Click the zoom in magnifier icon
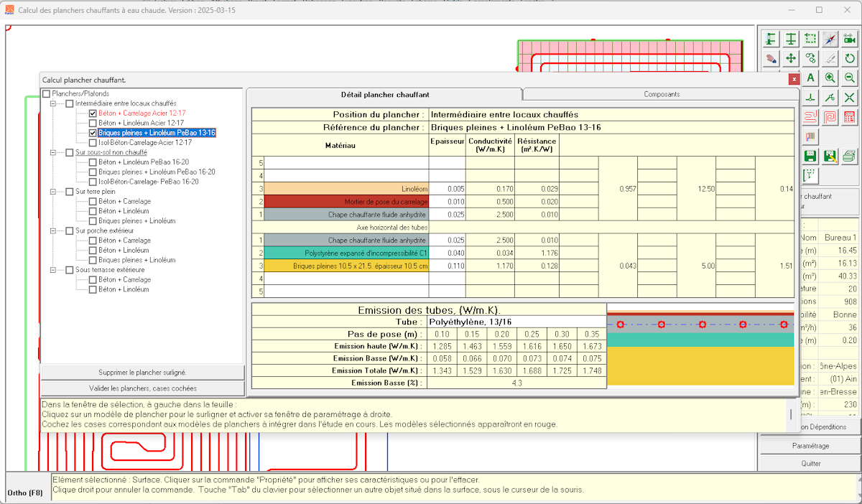862x504 pixels. [830, 78]
